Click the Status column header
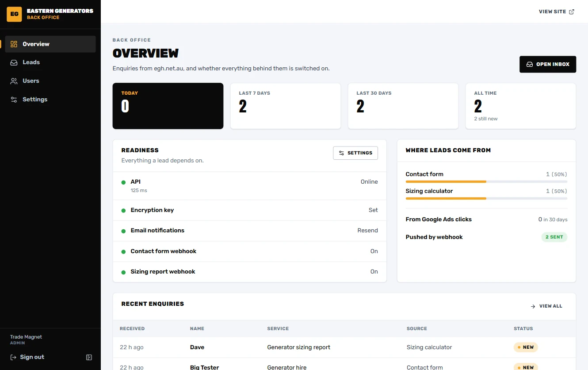This screenshot has width=588, height=370. coord(523,329)
